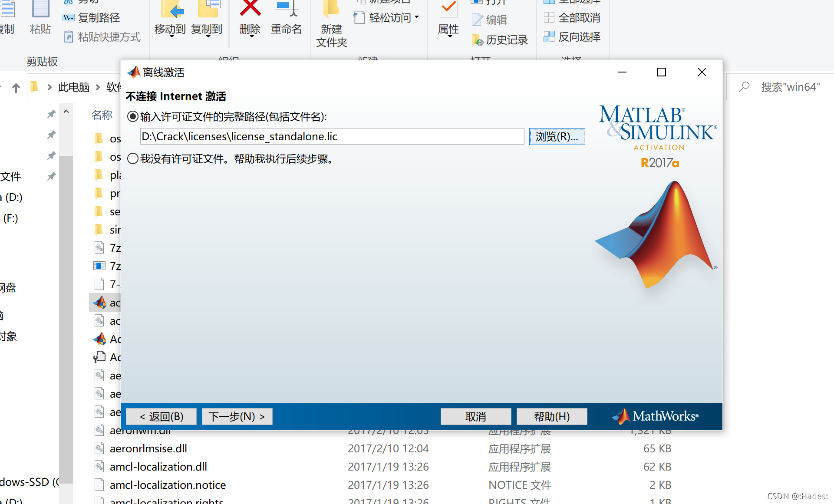Select the license file path radio button
The height and width of the screenshot is (504, 834).
point(133,116)
